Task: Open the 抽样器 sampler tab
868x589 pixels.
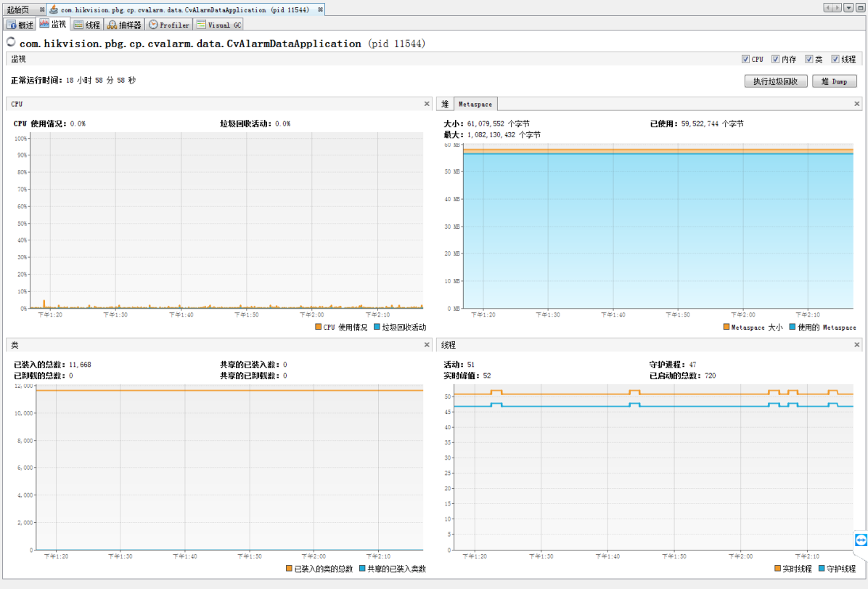Action: (124, 25)
